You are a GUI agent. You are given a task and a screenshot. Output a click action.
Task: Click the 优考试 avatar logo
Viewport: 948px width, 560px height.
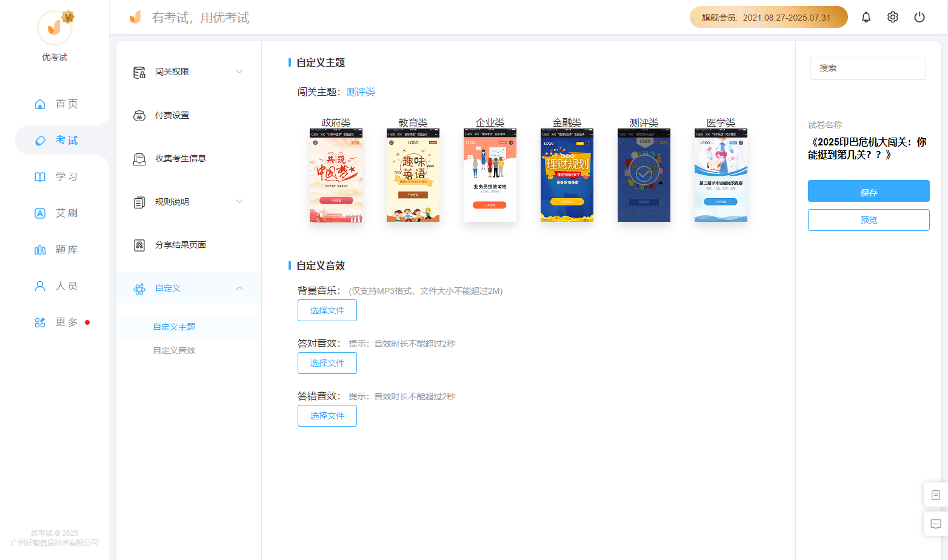click(x=55, y=27)
